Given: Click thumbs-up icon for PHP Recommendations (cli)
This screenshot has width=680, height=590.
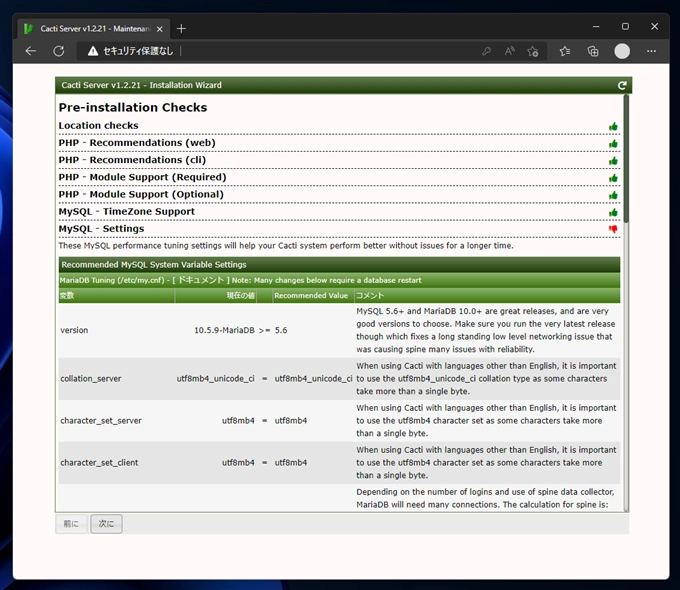Looking at the screenshot, I should coord(613,161).
